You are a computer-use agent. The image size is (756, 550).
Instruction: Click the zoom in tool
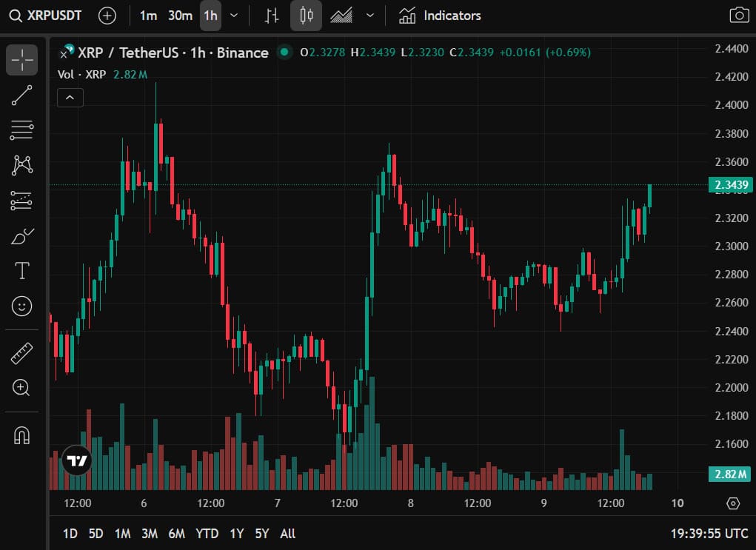(x=22, y=387)
